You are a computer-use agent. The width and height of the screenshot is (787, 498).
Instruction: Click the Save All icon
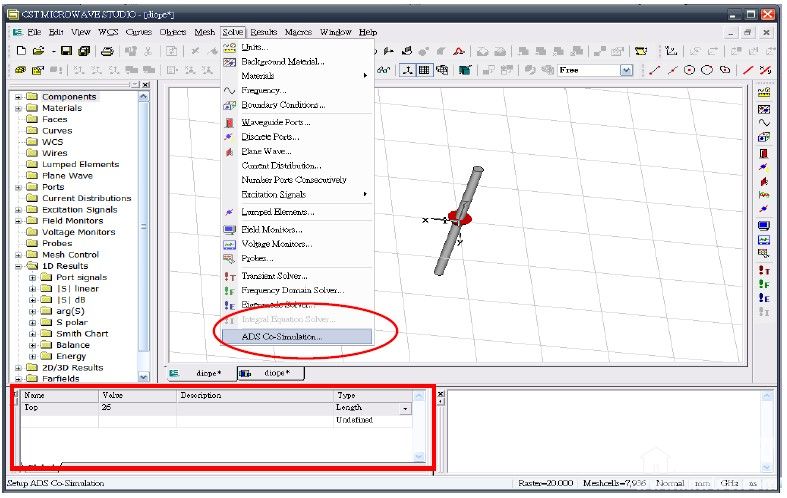(x=84, y=51)
